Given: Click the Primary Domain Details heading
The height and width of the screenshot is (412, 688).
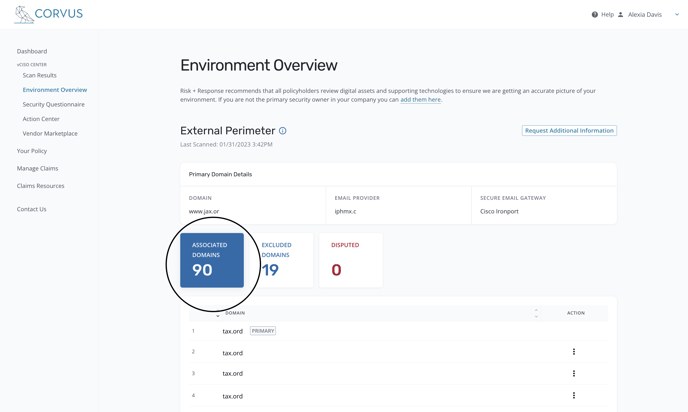Looking at the screenshot, I should [x=220, y=174].
